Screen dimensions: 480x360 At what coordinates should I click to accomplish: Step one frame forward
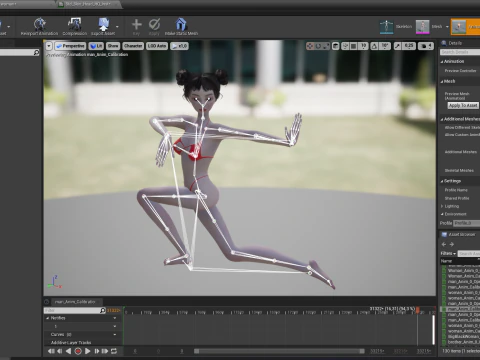(x=97, y=351)
